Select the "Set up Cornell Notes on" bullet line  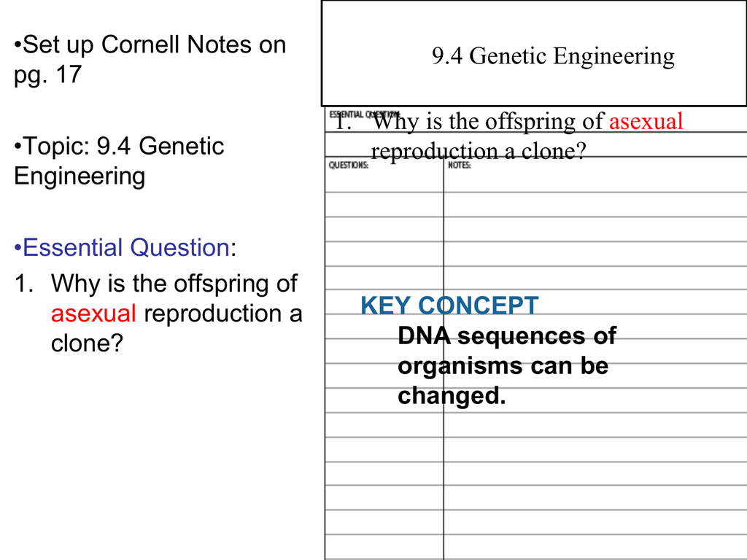(x=150, y=45)
